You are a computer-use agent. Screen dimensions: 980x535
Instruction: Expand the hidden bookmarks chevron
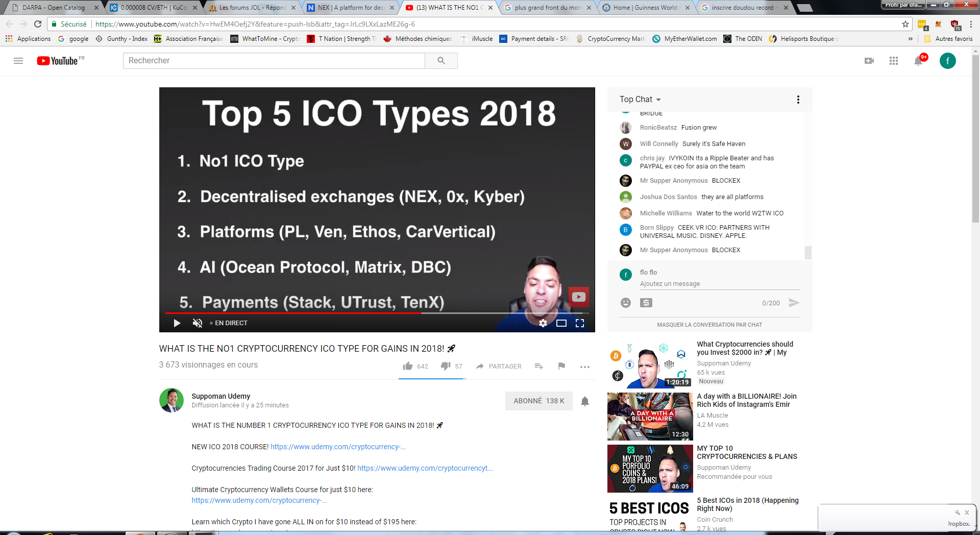[x=910, y=39]
